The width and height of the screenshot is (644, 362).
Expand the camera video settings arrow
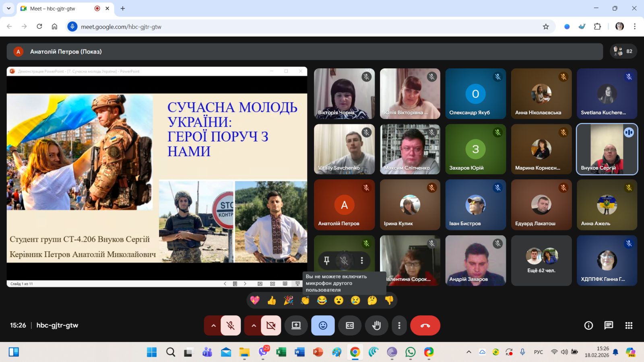pyautogui.click(x=254, y=325)
